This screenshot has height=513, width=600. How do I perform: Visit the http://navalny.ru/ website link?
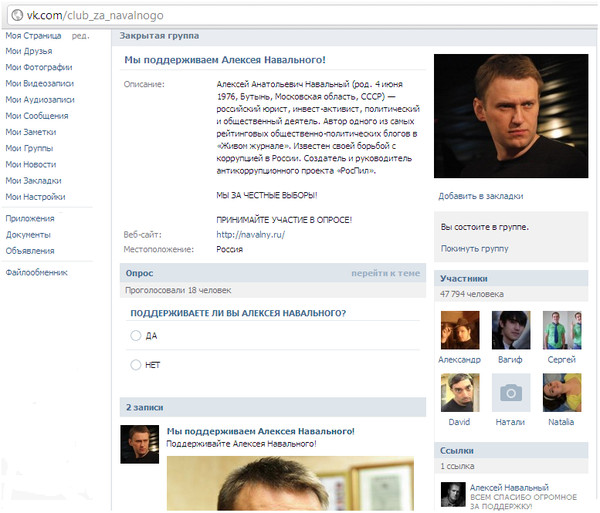pyautogui.click(x=251, y=235)
